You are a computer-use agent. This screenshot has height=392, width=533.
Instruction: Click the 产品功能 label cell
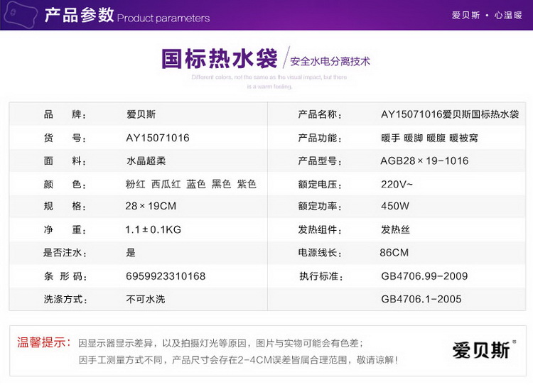320,138
